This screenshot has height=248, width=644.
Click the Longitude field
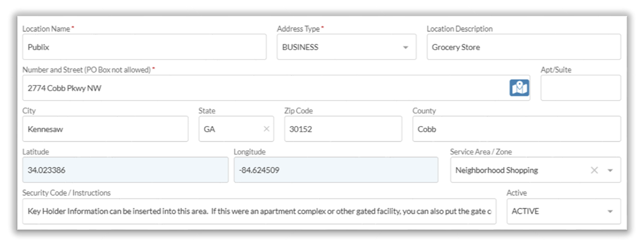[x=335, y=170]
